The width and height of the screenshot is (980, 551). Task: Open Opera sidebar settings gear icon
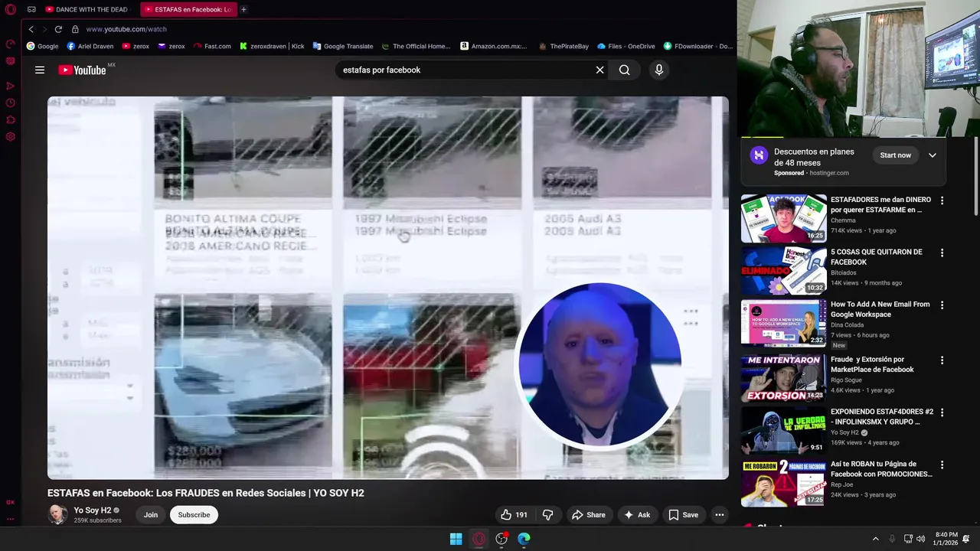click(x=11, y=137)
